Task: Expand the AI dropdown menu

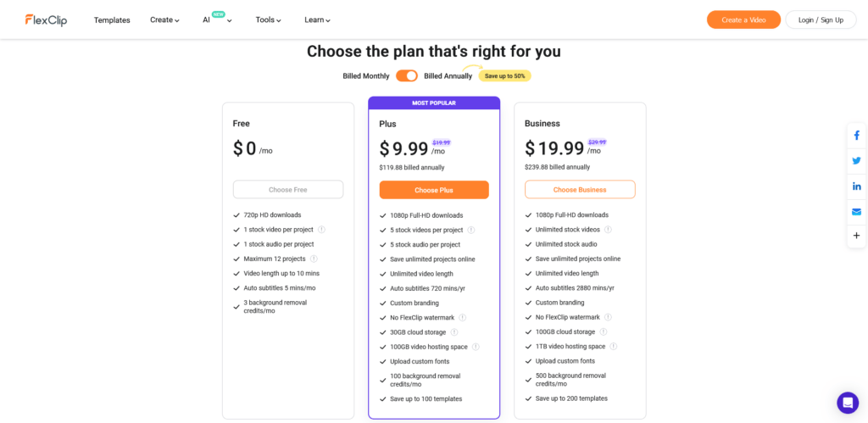Action: click(x=216, y=19)
